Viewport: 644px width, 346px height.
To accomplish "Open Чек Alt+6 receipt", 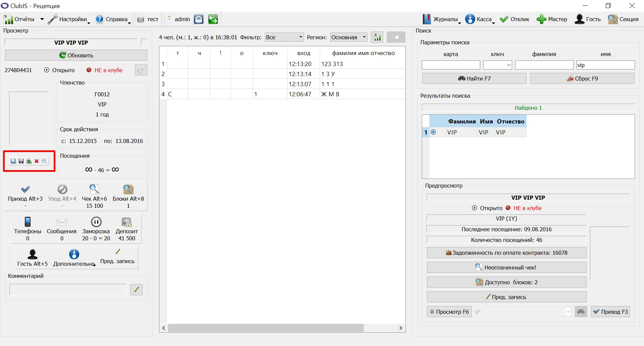I will pyautogui.click(x=95, y=197).
